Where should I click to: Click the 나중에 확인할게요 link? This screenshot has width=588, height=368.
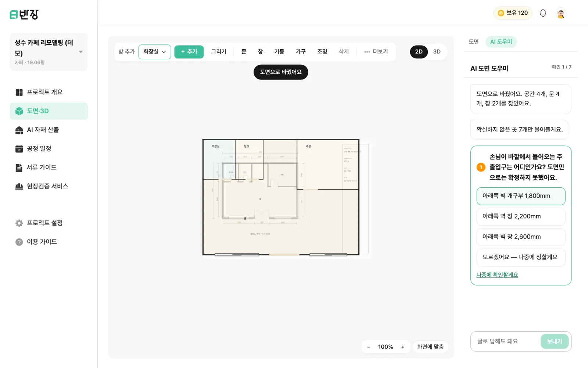point(497,275)
